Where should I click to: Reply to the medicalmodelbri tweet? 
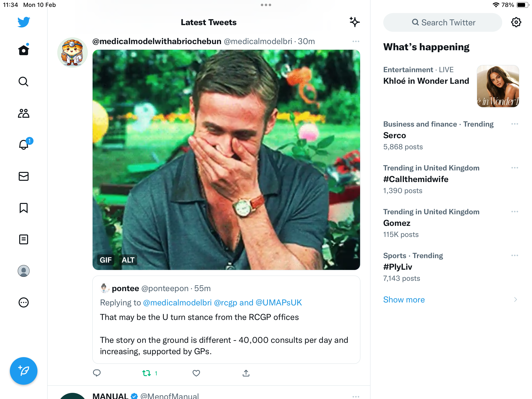pyautogui.click(x=97, y=373)
